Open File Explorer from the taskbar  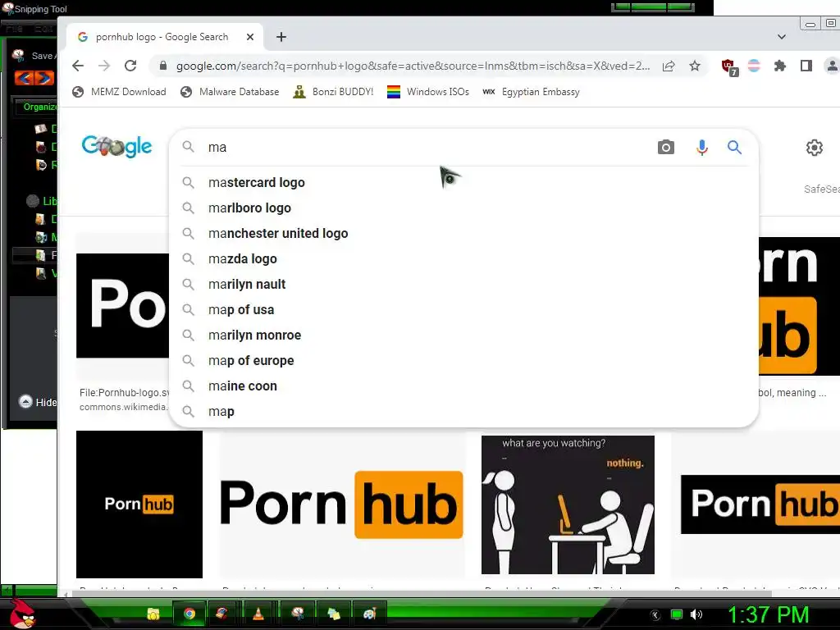pyautogui.click(x=153, y=614)
